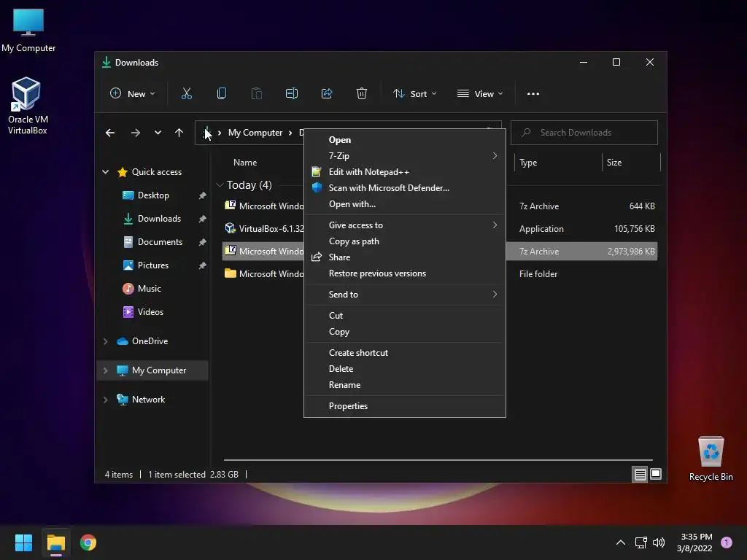Launch Google Chrome from the taskbar
The width and height of the screenshot is (747, 560).
pyautogui.click(x=88, y=542)
